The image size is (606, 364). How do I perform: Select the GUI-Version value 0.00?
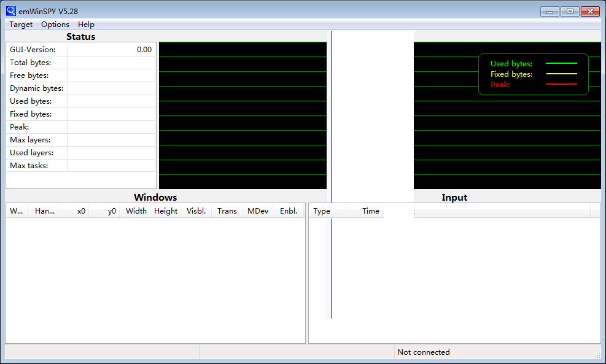(144, 50)
